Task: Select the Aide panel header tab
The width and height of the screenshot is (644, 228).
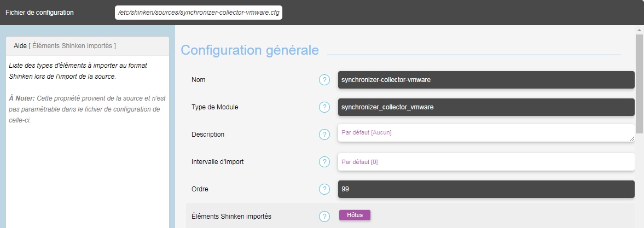Action: [x=65, y=46]
